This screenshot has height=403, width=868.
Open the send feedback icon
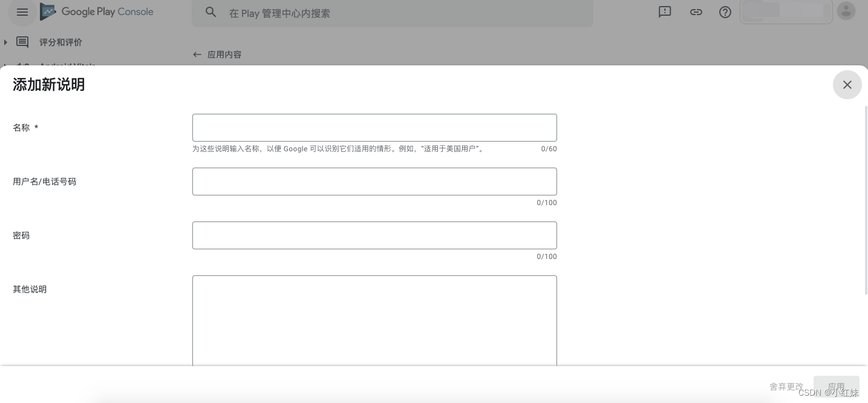(x=665, y=11)
